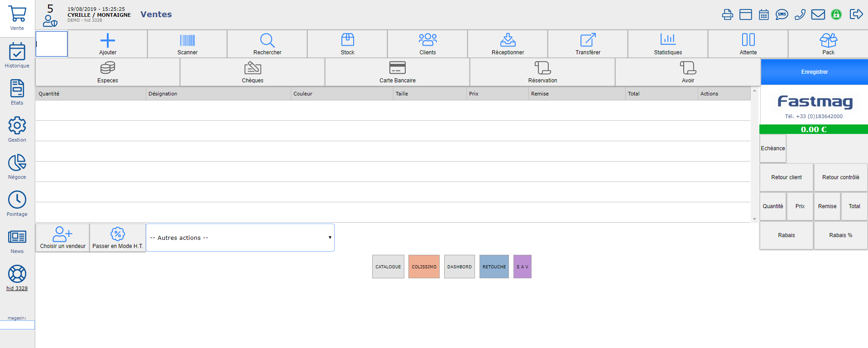This screenshot has height=348, width=868.
Task: Click the hid 3328 support link
Action: [17, 288]
